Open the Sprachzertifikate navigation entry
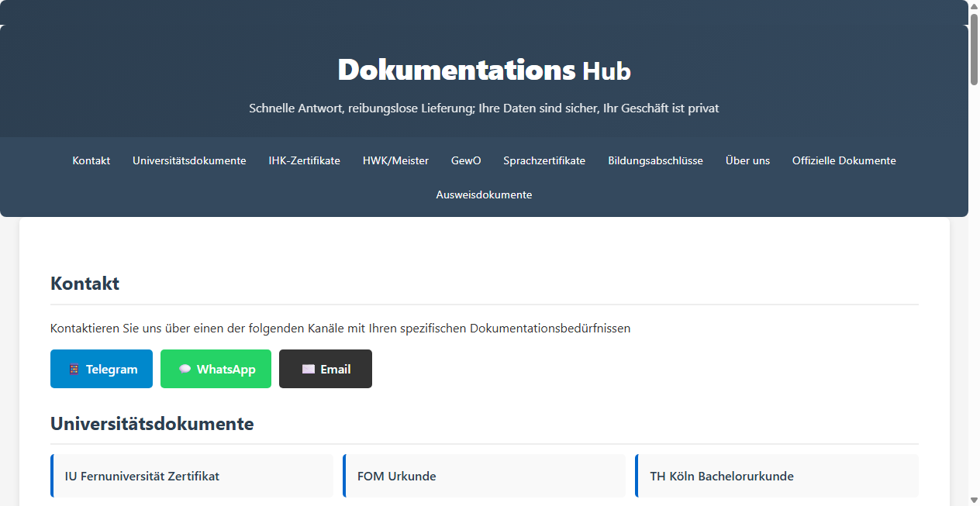The height and width of the screenshot is (506, 980). pyautogui.click(x=544, y=160)
